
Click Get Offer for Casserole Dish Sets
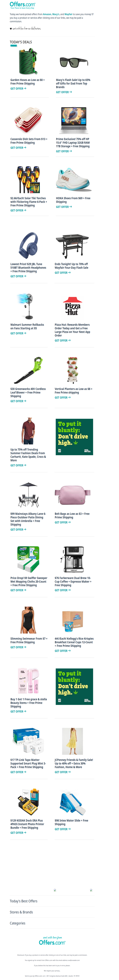(x=18, y=148)
